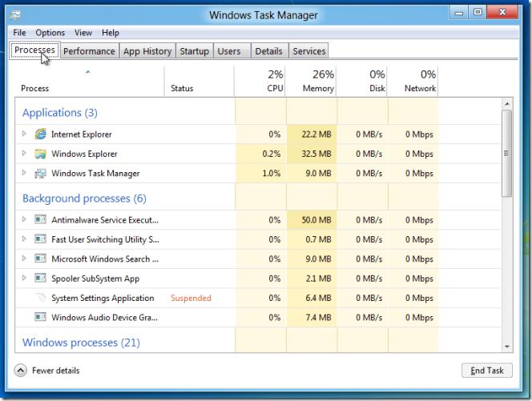Click the Fast User Switching Utility icon

tap(40, 239)
